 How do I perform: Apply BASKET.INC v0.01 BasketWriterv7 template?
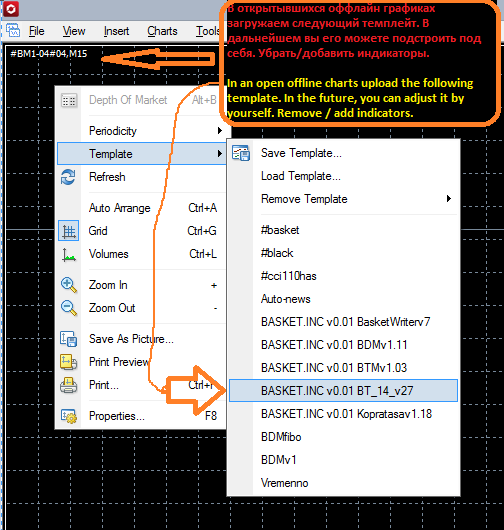343,322
